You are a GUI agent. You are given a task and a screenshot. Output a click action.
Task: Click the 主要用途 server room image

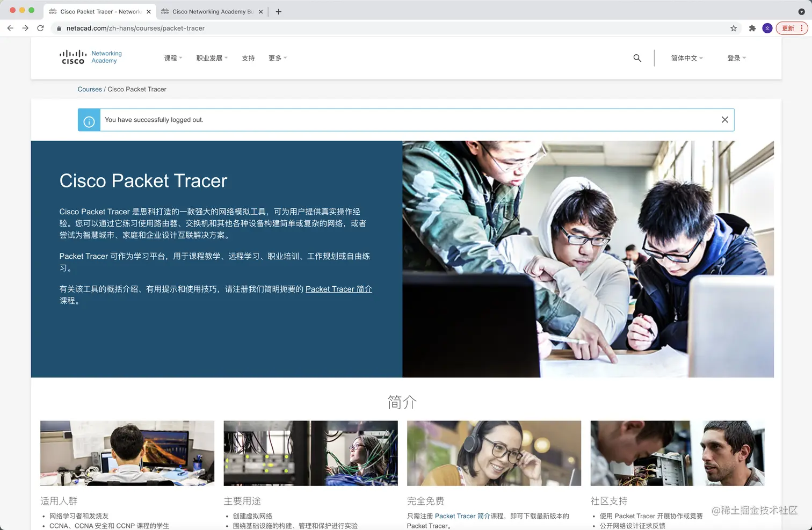310,453
